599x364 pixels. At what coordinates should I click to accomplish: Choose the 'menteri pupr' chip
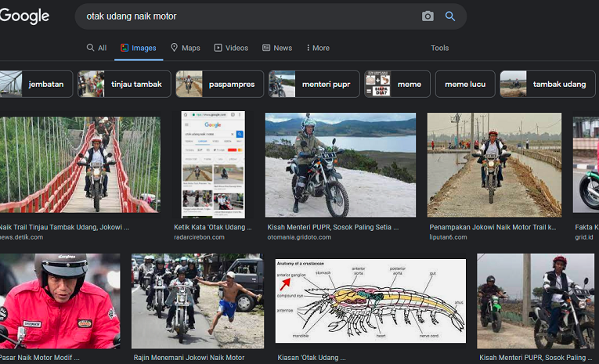coord(315,84)
